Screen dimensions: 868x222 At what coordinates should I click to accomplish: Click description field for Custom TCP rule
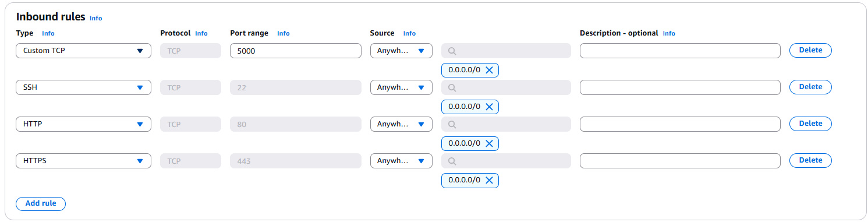coord(680,51)
